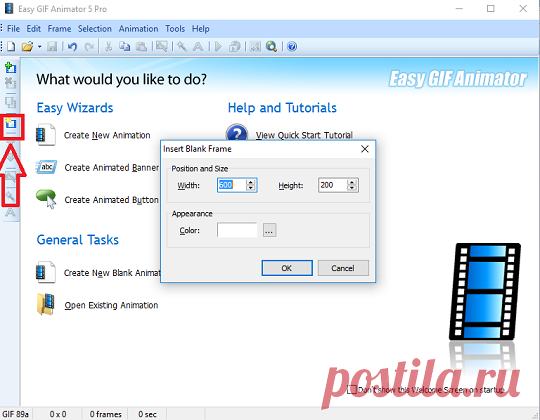Click the letter A text icon in top toolbar

(198, 46)
